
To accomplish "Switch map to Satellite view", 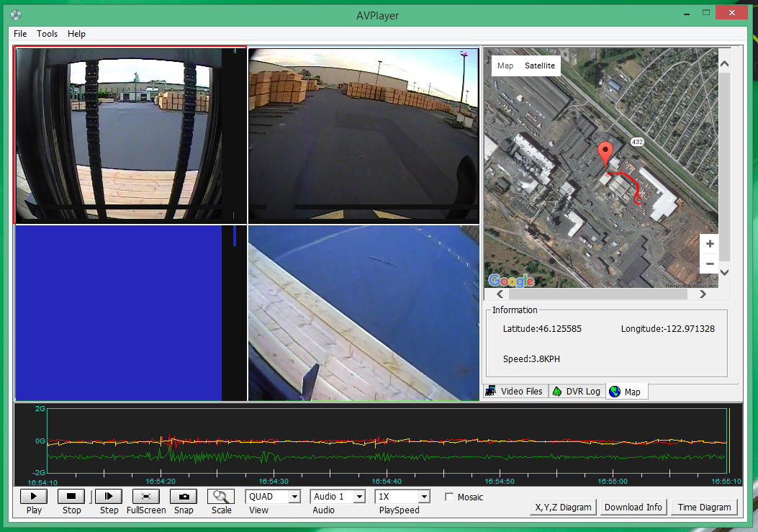I will pos(539,66).
